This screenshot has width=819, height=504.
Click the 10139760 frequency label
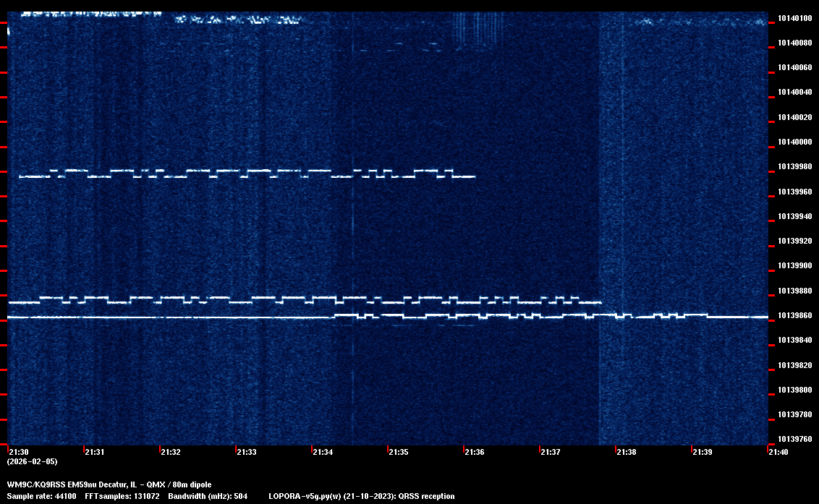point(795,439)
